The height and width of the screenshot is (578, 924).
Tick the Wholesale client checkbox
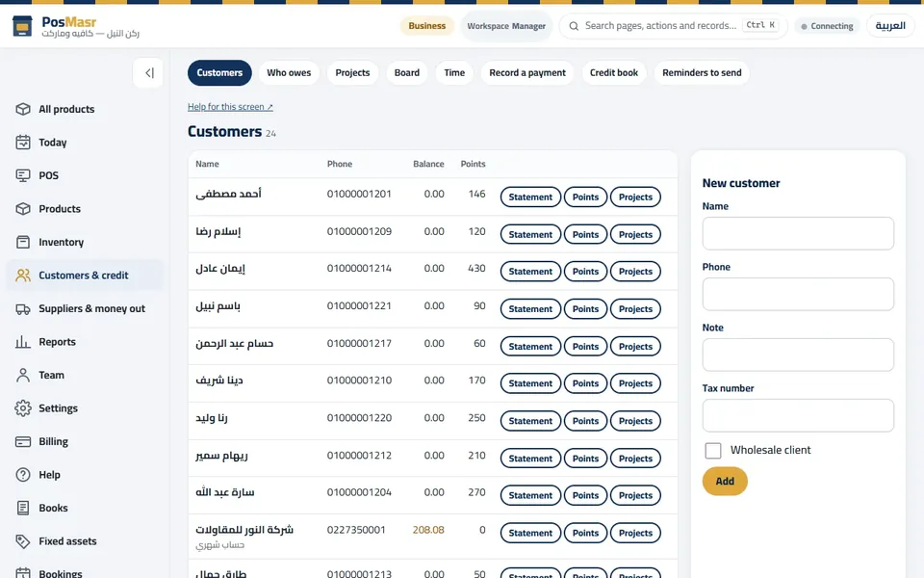click(713, 451)
